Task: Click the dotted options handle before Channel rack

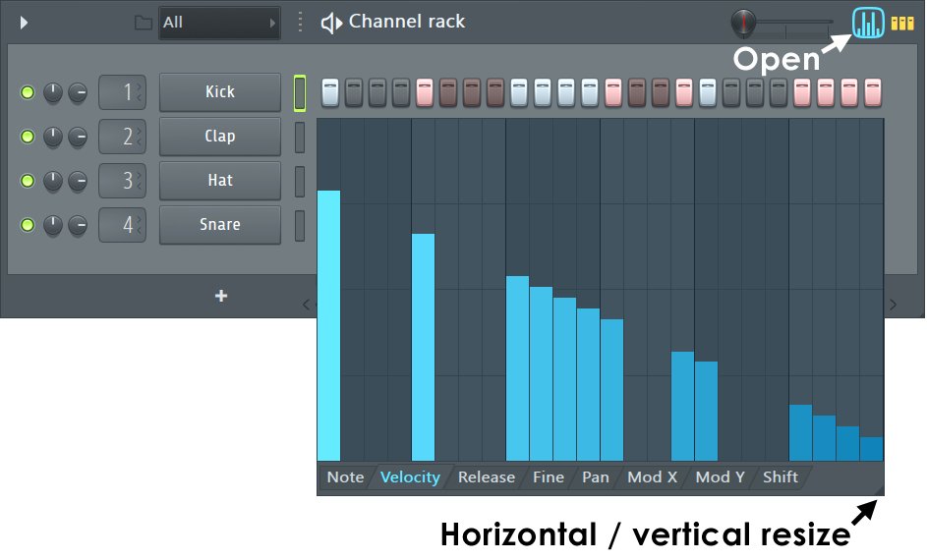Action: click(x=301, y=23)
